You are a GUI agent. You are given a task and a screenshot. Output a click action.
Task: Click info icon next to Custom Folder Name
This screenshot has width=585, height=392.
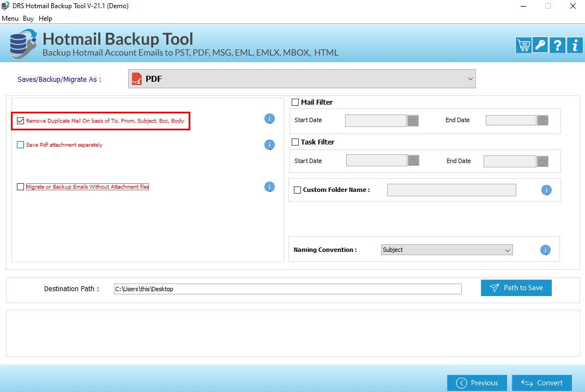[546, 190]
